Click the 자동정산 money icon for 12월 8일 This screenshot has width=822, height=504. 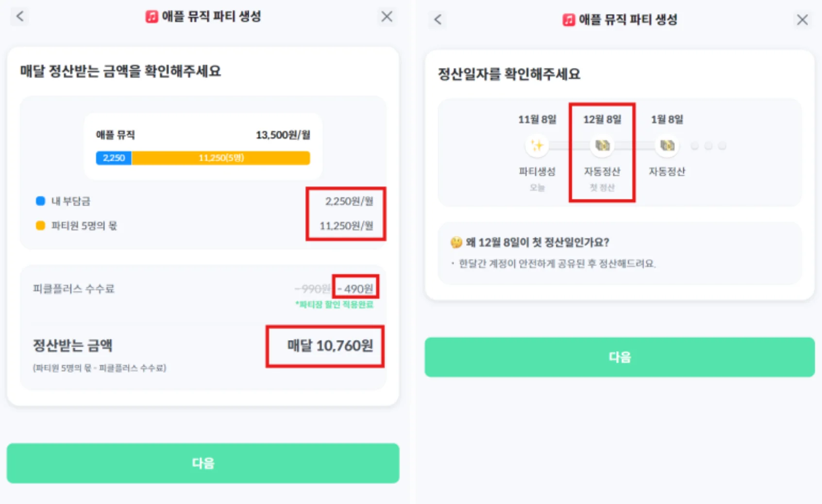(x=602, y=145)
